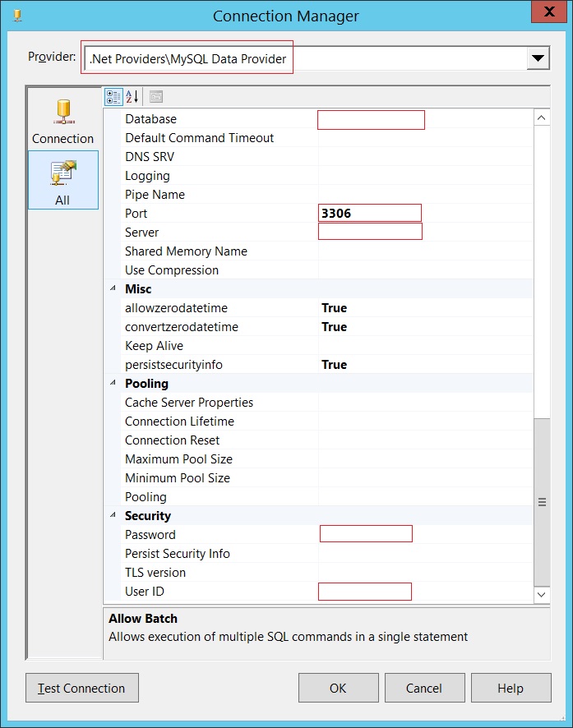573x728 pixels.
Task: Click the OK button
Action: [338, 688]
